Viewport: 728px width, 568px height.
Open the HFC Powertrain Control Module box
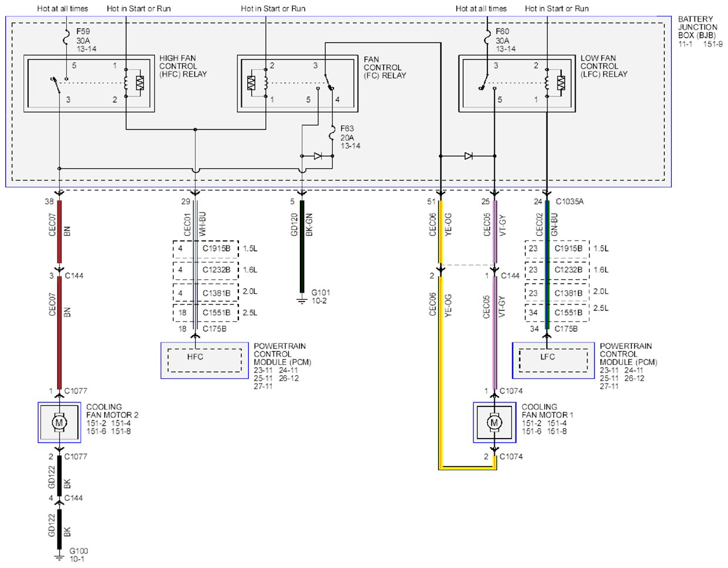204,361
